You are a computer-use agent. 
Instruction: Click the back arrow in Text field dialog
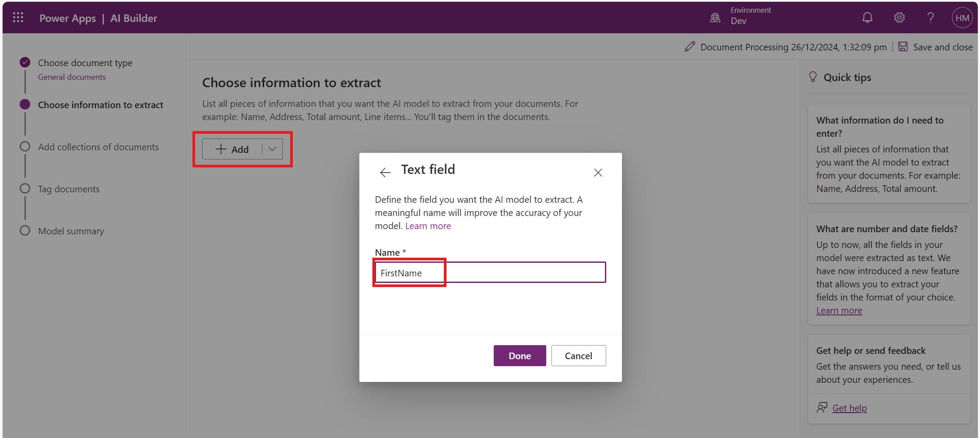click(x=385, y=173)
